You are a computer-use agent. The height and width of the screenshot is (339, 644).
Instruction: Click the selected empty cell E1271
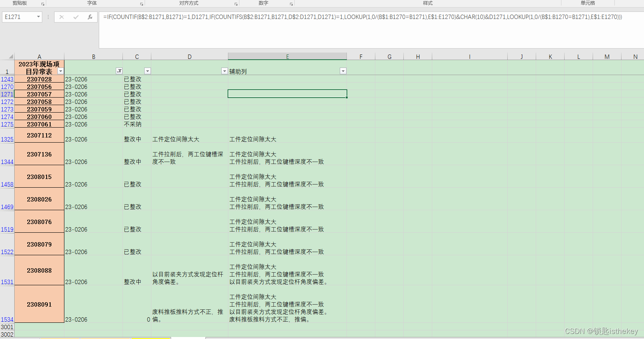coord(287,94)
